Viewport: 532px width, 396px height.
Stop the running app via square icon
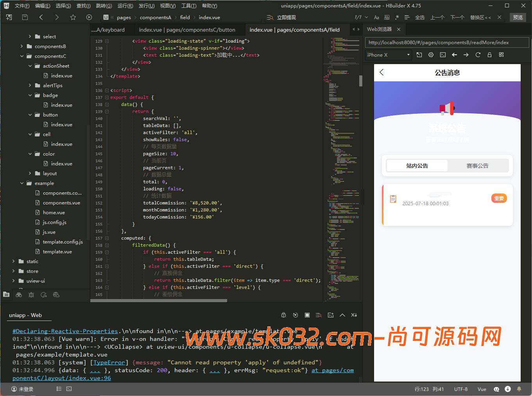pos(307,315)
